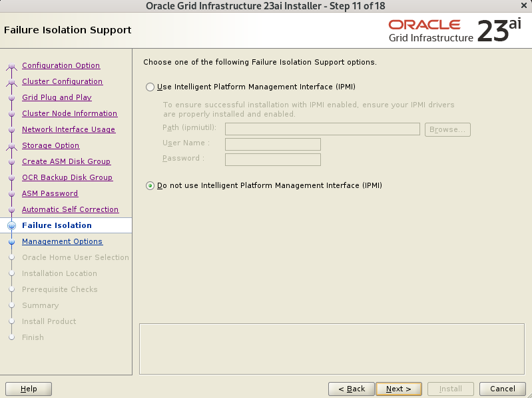Image resolution: width=532 pixels, height=398 pixels.
Task: Click the message area at bottom
Action: pos(332,349)
